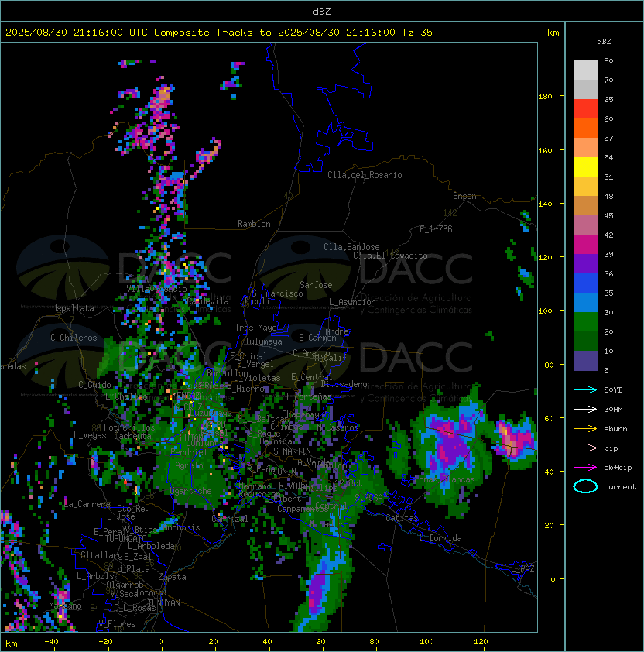Click the S_Francisco map label
Viewport: 644px width, 652px height.
[x=277, y=293]
